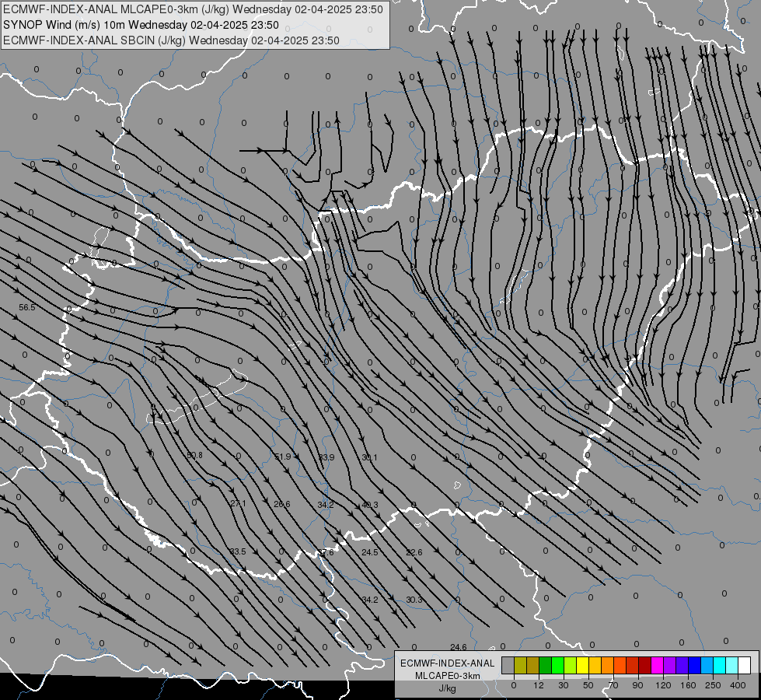The height and width of the screenshot is (700, 761).
Task: Click the 'MLCAPE0-3km' label in the legend
Action: [448, 676]
